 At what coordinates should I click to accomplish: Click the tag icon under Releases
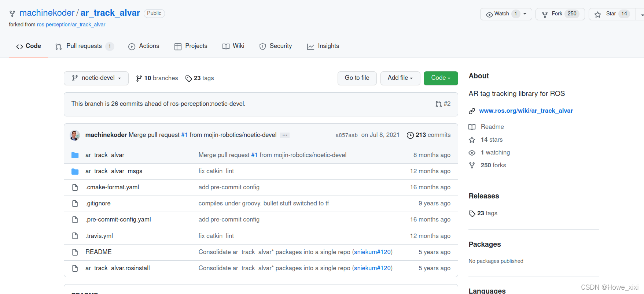click(x=472, y=213)
